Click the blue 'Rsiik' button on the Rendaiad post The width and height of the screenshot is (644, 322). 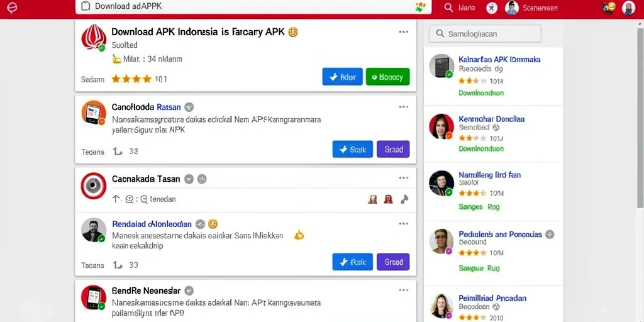(352, 262)
